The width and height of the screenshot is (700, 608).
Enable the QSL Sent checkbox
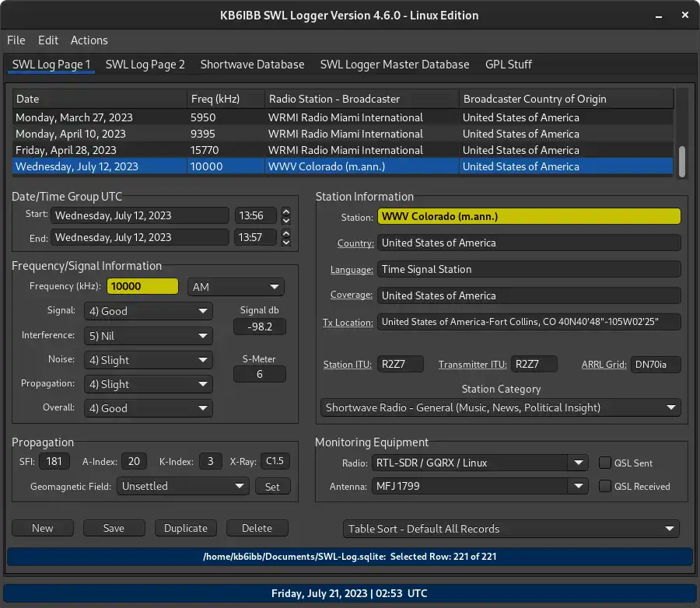tap(605, 463)
